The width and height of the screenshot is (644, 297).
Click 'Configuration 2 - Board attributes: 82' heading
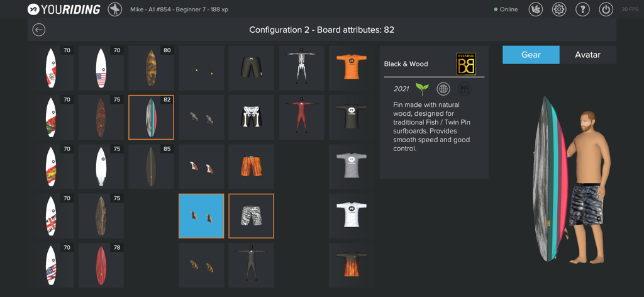pos(322,30)
